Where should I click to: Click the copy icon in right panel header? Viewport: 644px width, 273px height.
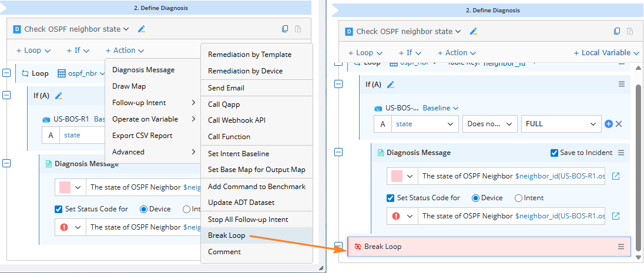(617, 32)
